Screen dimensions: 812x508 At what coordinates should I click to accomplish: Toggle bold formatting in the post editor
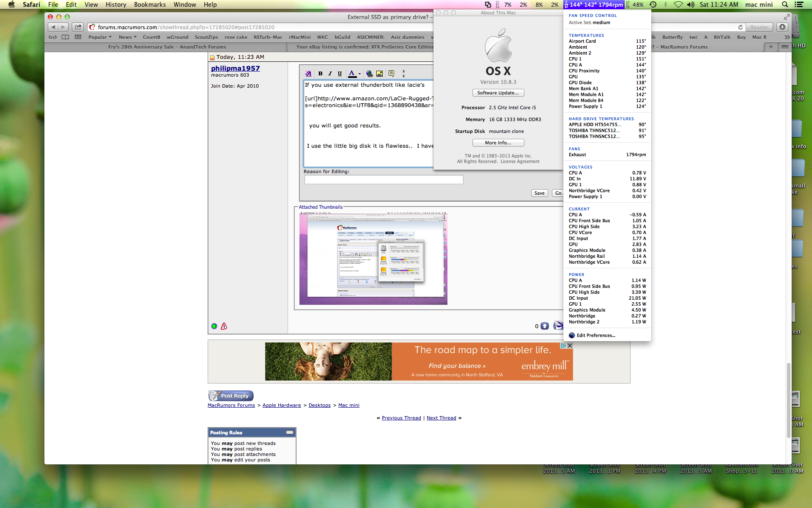[x=320, y=74]
